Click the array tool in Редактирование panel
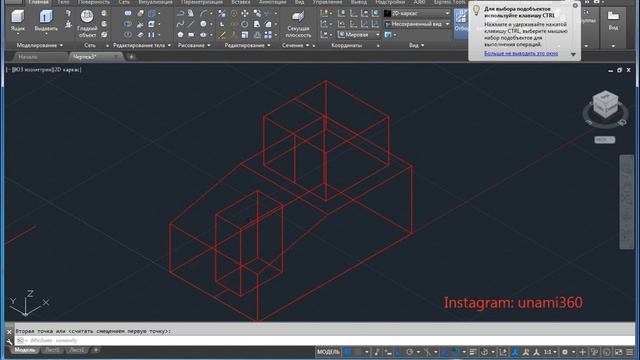Image resolution: width=640 pixels, height=360 pixels. point(268,35)
